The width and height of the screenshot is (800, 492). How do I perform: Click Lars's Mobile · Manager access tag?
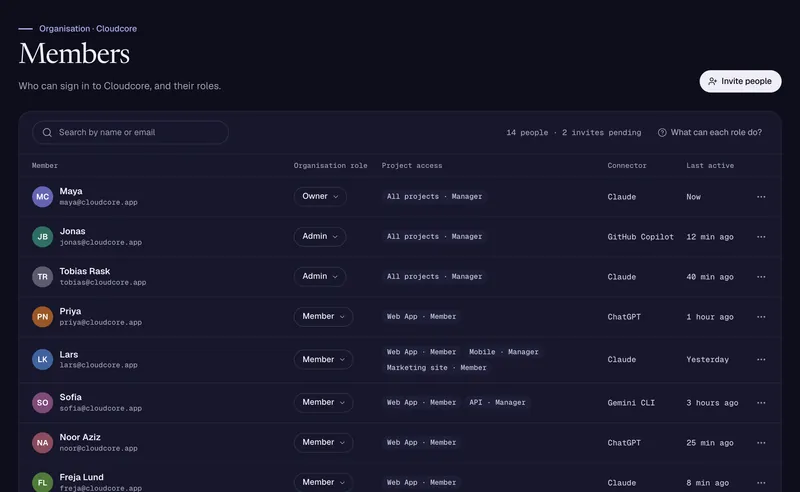coord(504,352)
